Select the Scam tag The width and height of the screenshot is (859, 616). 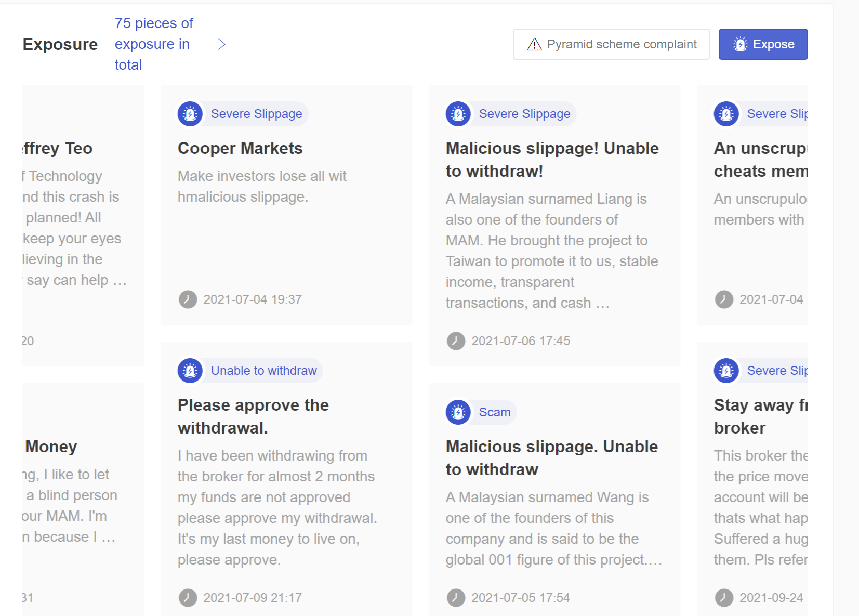coord(495,412)
